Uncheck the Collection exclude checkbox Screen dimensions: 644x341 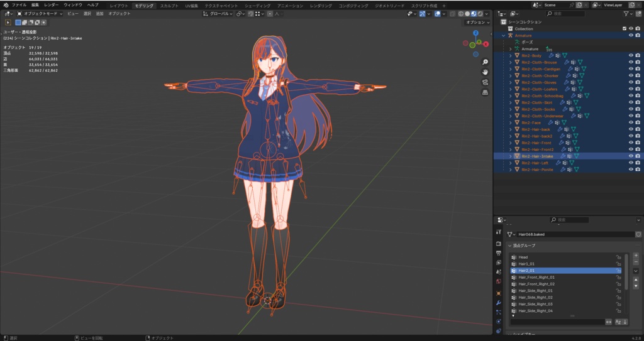point(625,29)
